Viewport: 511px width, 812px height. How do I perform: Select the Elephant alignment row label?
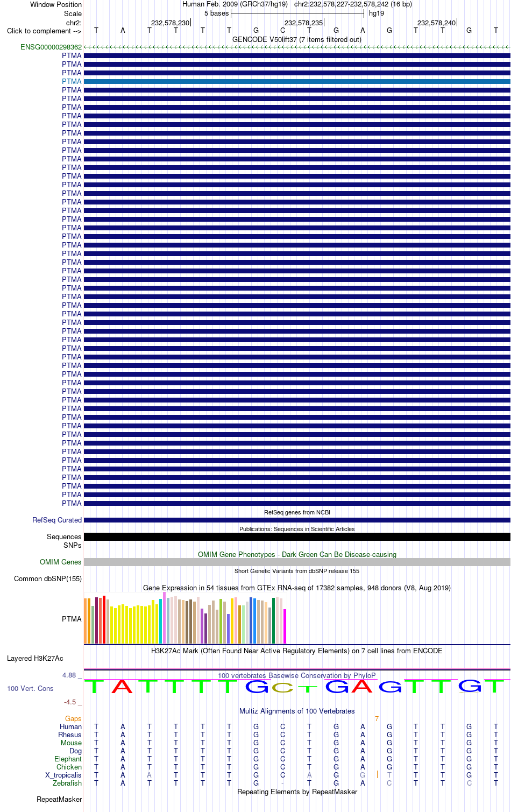tap(68, 759)
